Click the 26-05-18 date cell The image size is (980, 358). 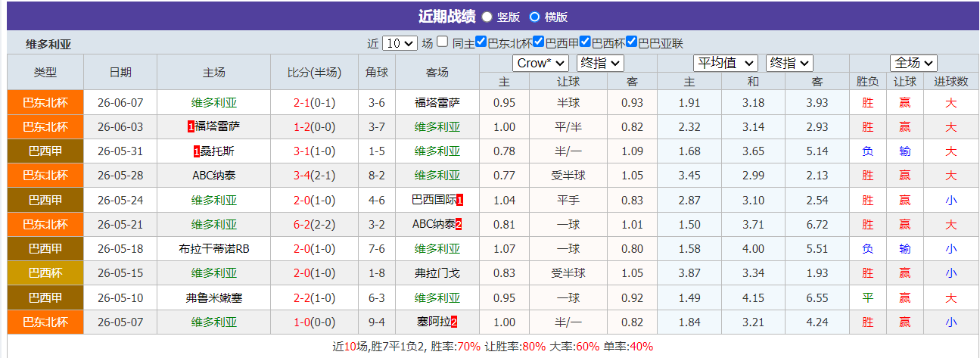pos(120,248)
